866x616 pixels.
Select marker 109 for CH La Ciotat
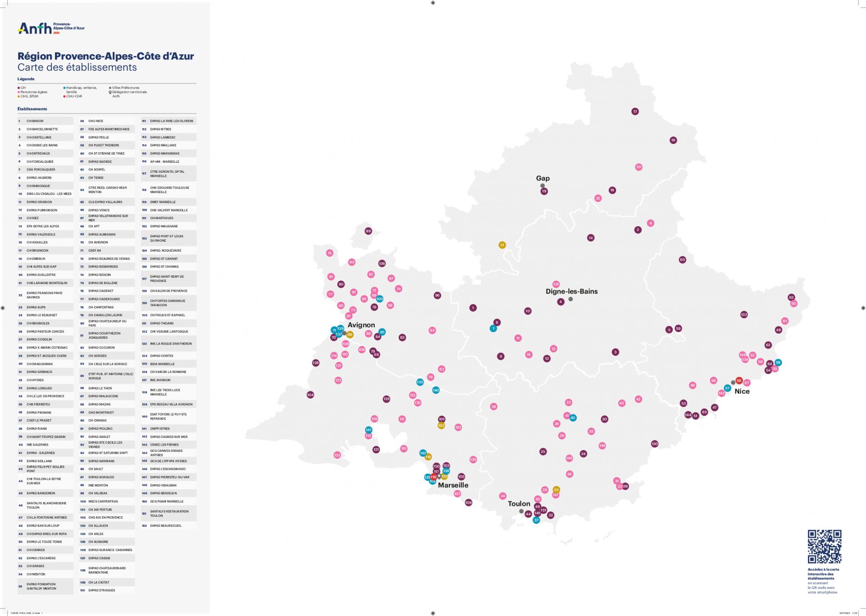point(469,502)
